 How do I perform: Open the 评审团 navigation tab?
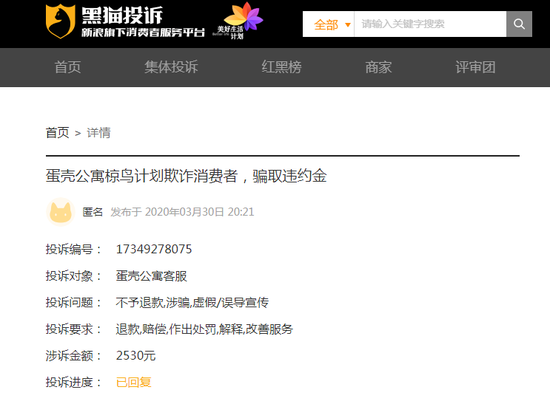475,67
